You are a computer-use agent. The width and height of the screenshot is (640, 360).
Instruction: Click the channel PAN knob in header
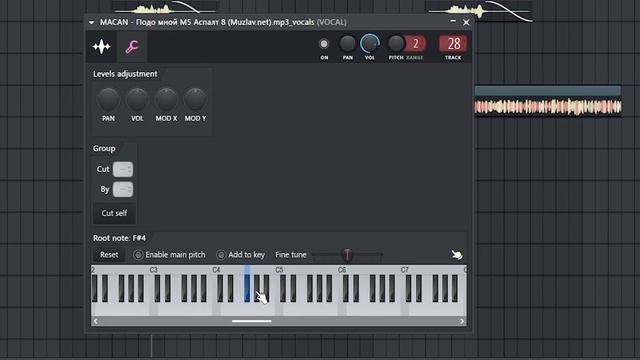(347, 44)
